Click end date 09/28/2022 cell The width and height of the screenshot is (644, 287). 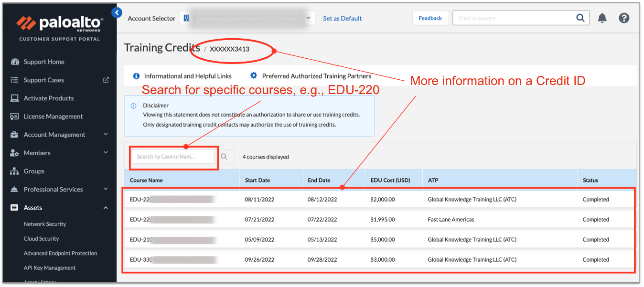[322, 260]
